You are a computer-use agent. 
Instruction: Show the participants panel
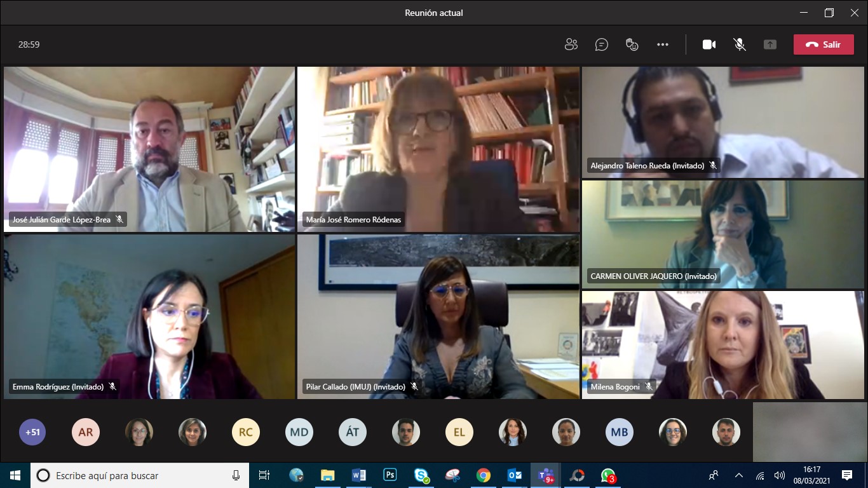[x=571, y=44]
